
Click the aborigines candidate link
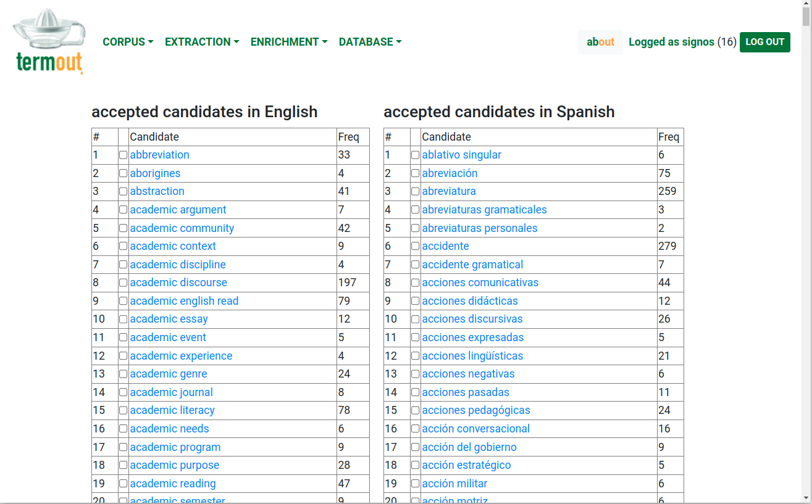(155, 173)
